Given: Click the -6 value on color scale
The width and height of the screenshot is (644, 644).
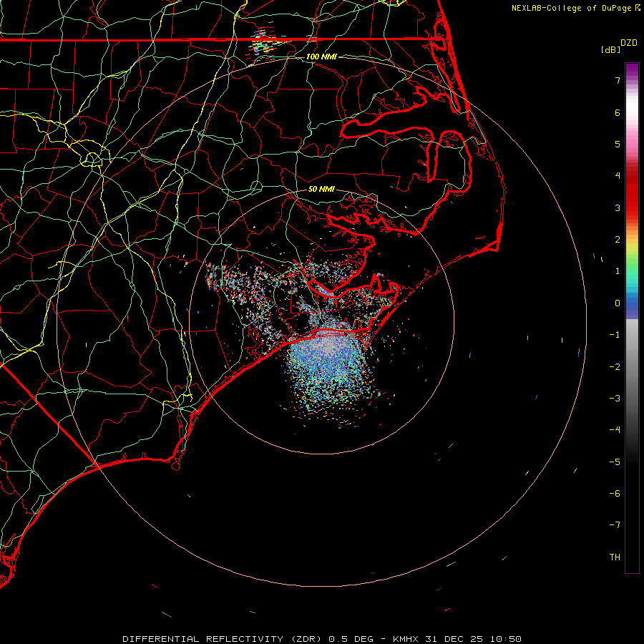Looking at the screenshot, I should (615, 494).
